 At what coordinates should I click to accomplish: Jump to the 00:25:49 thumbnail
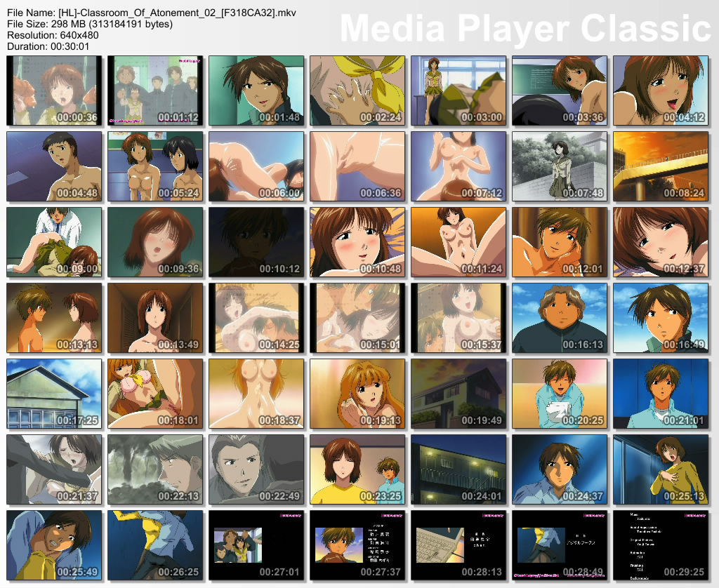click(x=54, y=545)
